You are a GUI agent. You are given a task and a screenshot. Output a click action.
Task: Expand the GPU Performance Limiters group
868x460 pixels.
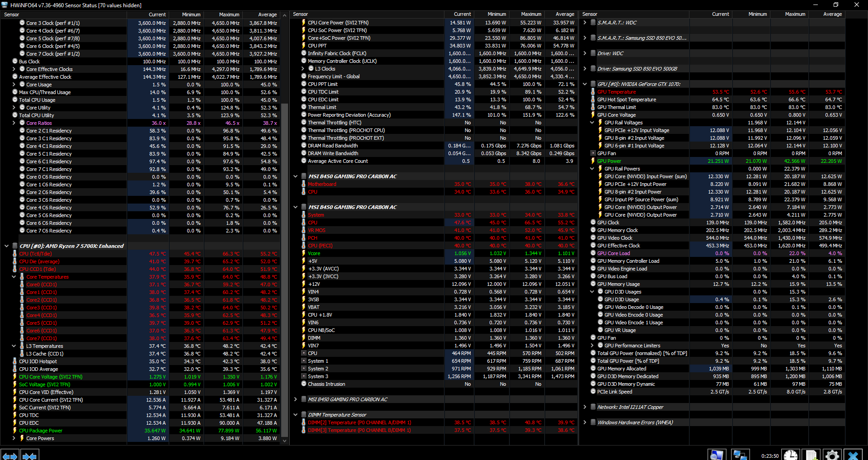(592, 346)
